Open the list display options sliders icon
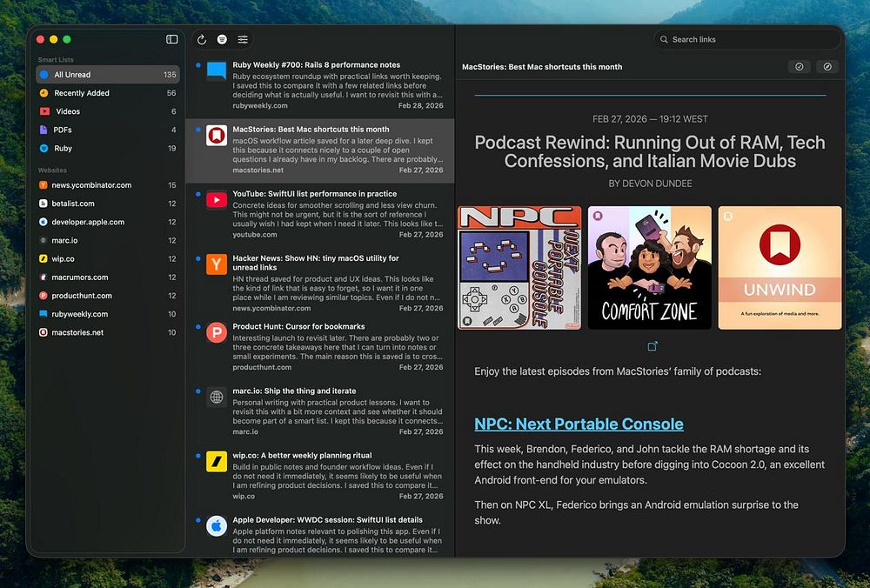The height and width of the screenshot is (588, 870). [x=243, y=39]
